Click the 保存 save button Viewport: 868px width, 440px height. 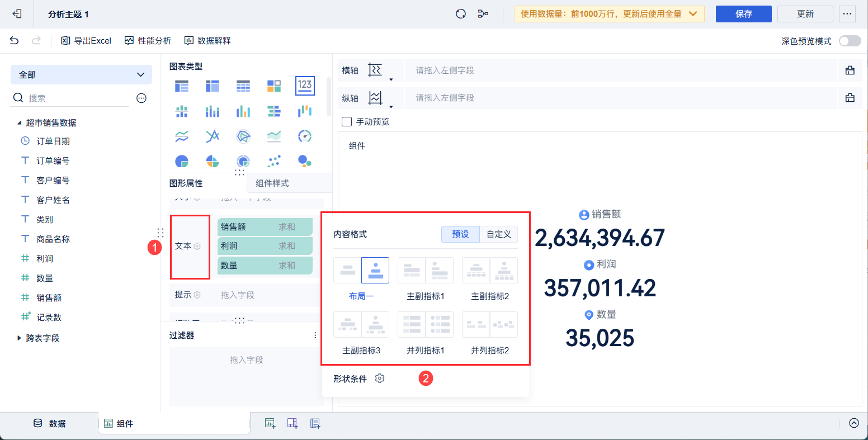[x=744, y=14]
